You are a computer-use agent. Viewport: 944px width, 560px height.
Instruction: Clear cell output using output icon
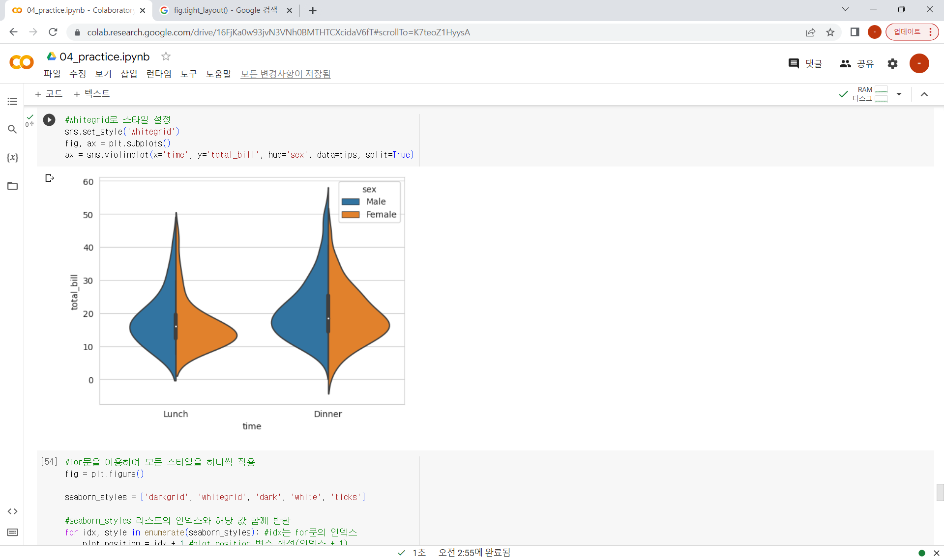49,178
